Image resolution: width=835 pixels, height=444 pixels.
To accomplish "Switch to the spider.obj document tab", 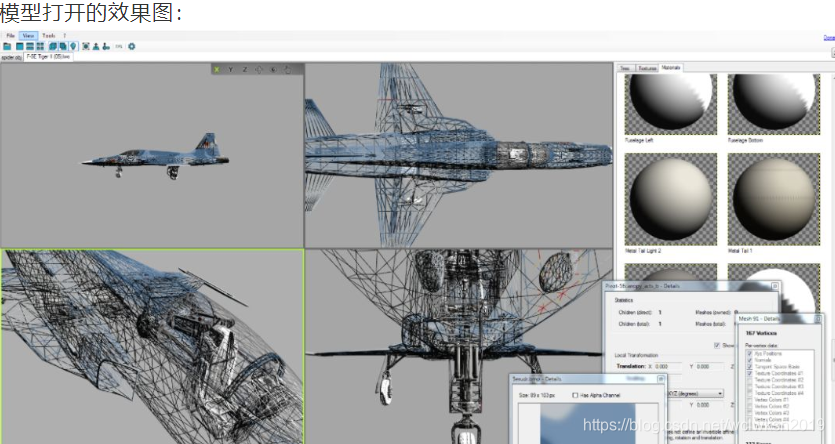I will [11, 57].
